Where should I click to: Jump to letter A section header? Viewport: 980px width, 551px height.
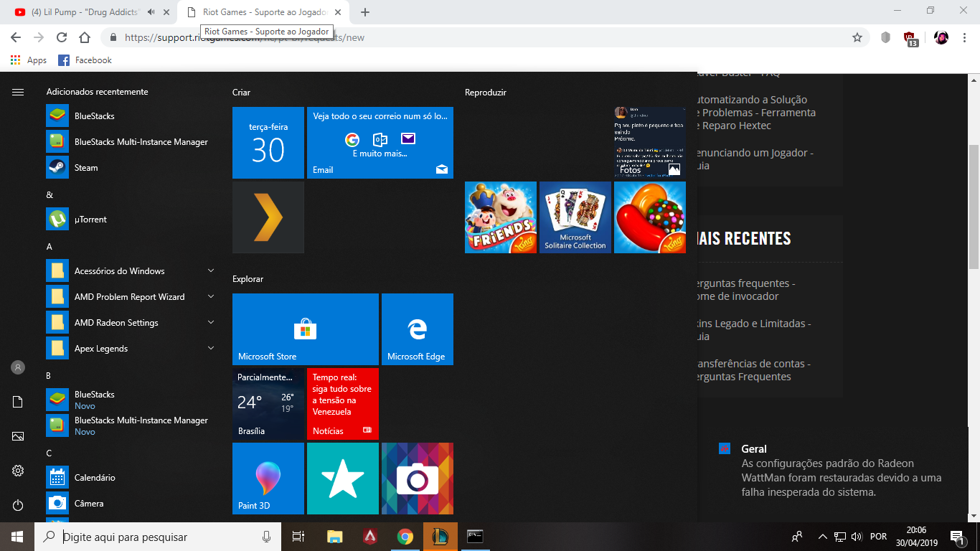point(50,246)
